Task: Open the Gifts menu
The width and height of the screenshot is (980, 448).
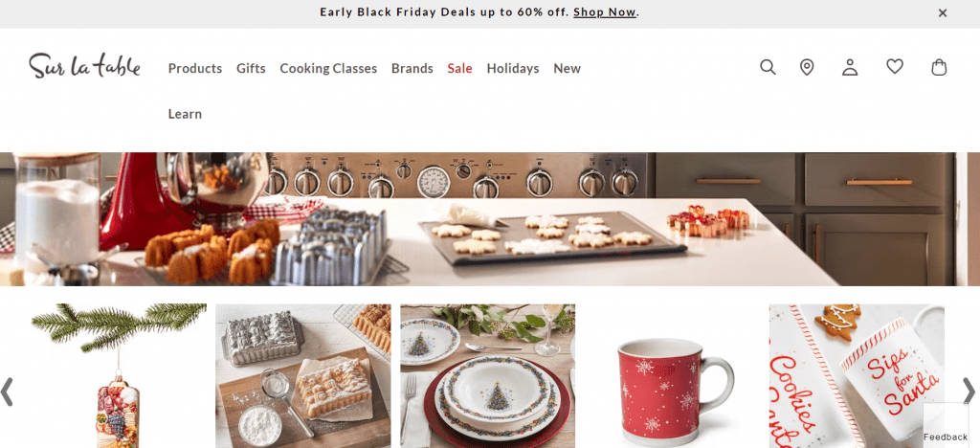Action: click(x=251, y=68)
